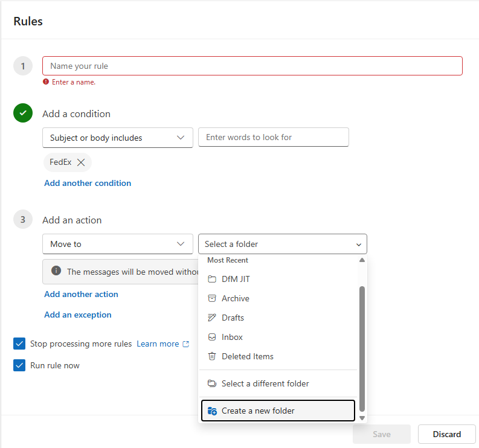Click the FedEx keyword chip text

point(60,162)
